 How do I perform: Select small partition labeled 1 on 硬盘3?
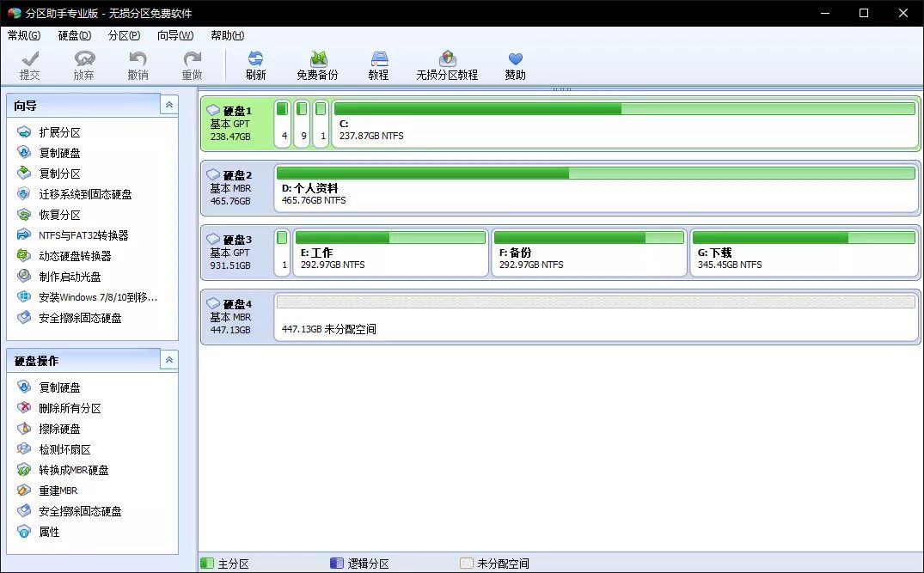[282, 253]
